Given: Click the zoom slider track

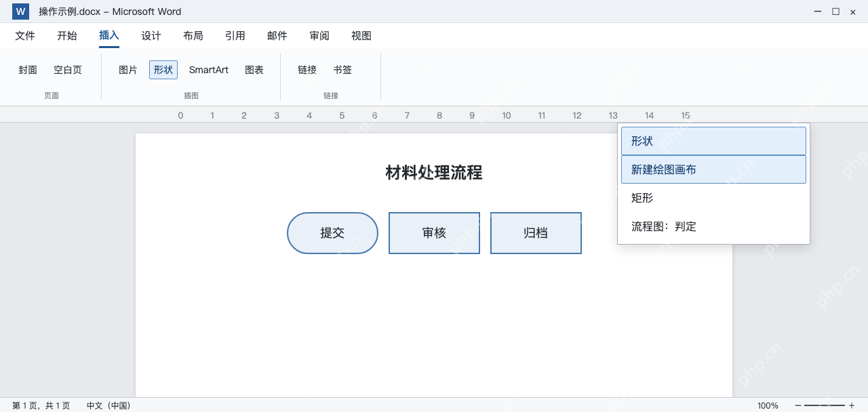Looking at the screenshot, I should [x=825, y=405].
